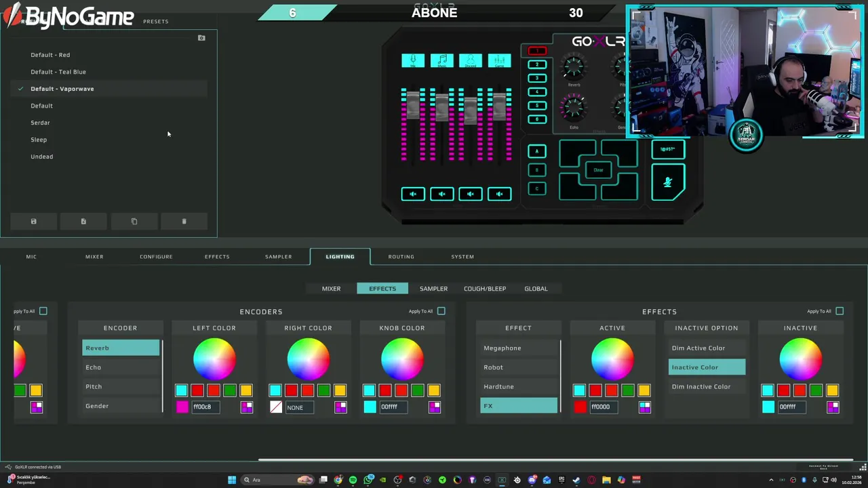
Task: Click the Mic channel icon on GoXLR device
Action: pos(413,61)
